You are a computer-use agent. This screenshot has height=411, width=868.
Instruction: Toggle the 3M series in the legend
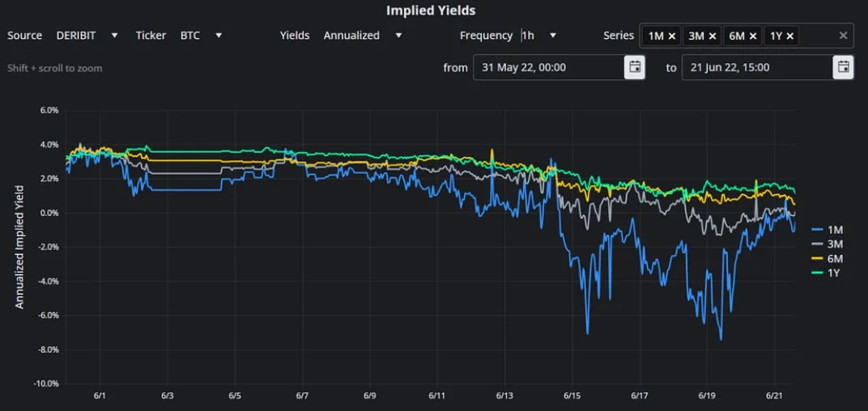tap(827, 244)
